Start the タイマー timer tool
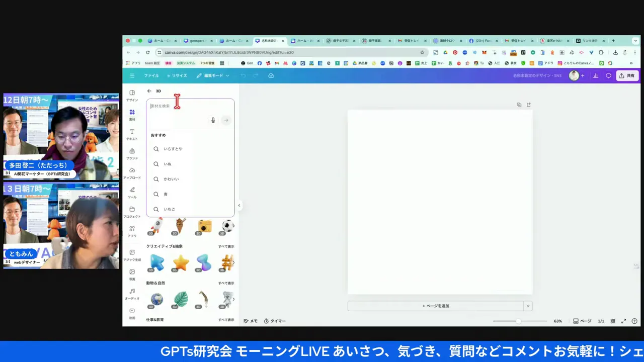 (274, 320)
